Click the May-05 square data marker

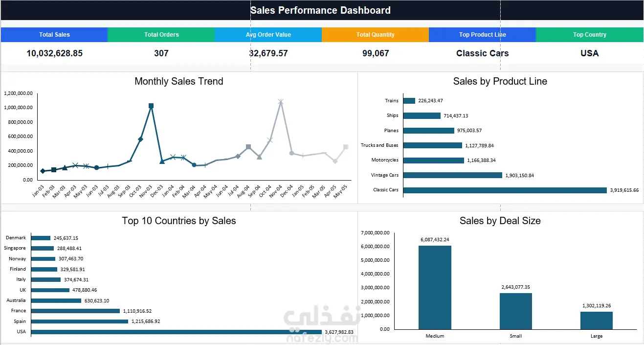tap(346, 147)
